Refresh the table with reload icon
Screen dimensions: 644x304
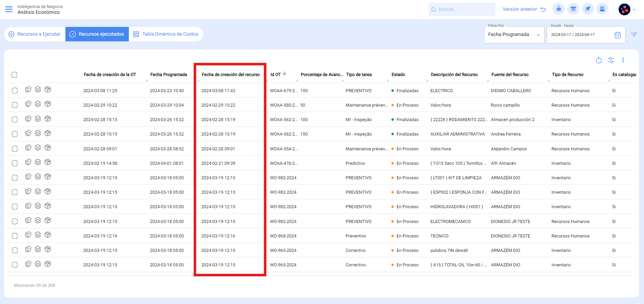click(599, 60)
